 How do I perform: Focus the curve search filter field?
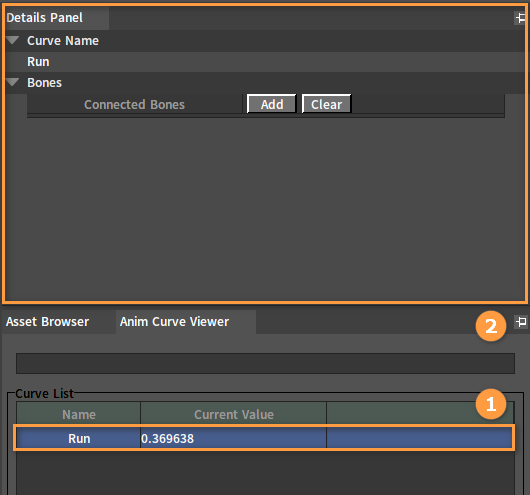[x=265, y=363]
